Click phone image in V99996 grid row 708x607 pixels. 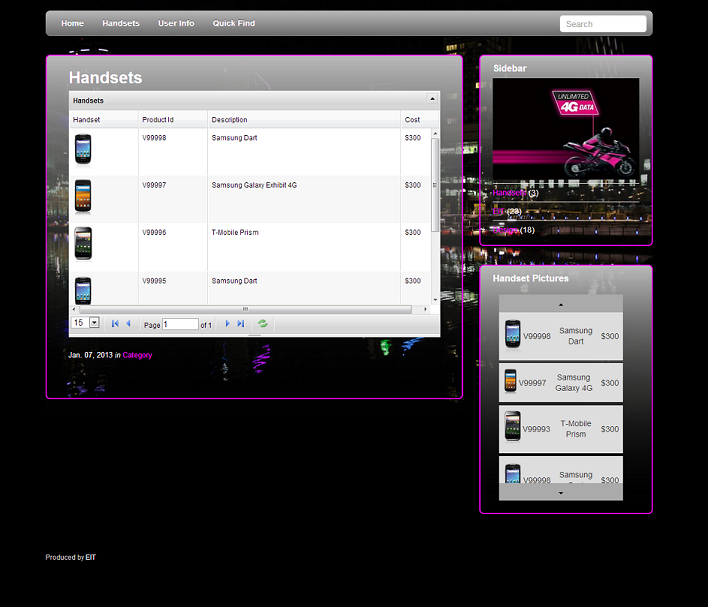point(83,244)
